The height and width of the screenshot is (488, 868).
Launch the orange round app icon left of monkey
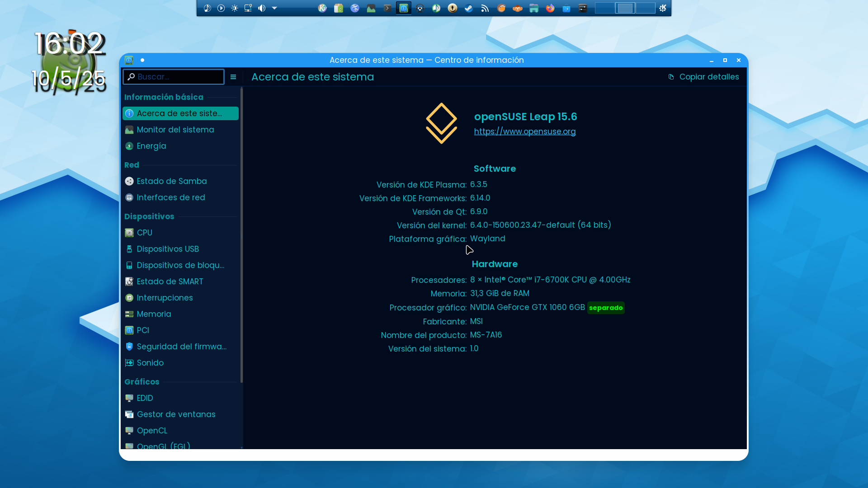[501, 8]
